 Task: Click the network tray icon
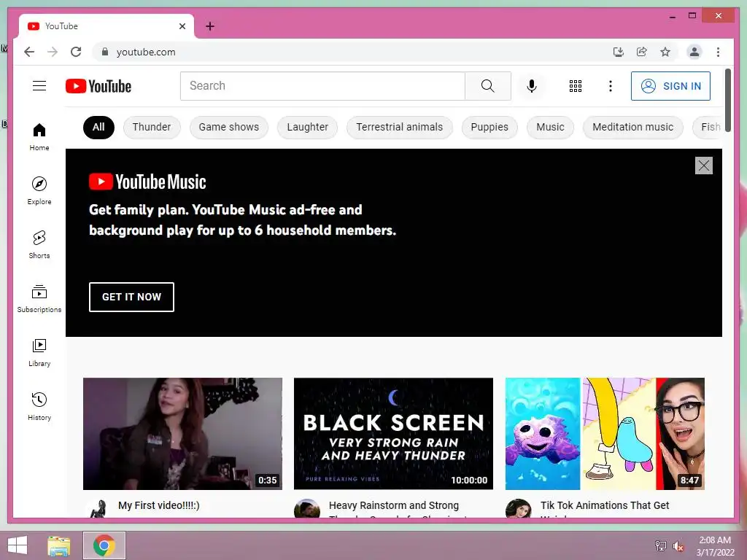coord(661,545)
